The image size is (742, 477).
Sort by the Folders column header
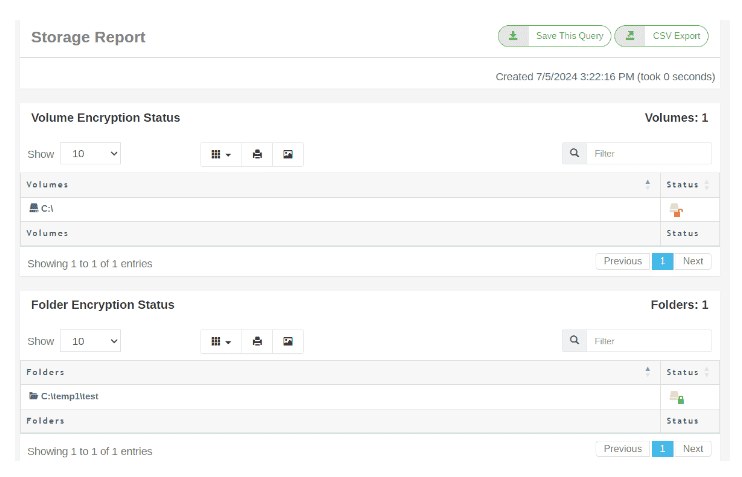(x=339, y=372)
